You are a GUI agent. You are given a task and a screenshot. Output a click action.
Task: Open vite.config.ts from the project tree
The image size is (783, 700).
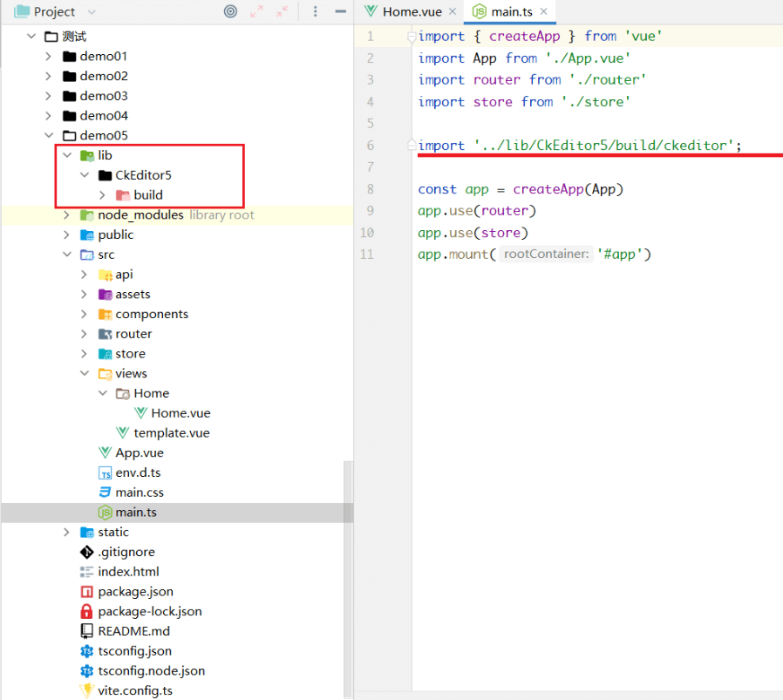click(135, 690)
